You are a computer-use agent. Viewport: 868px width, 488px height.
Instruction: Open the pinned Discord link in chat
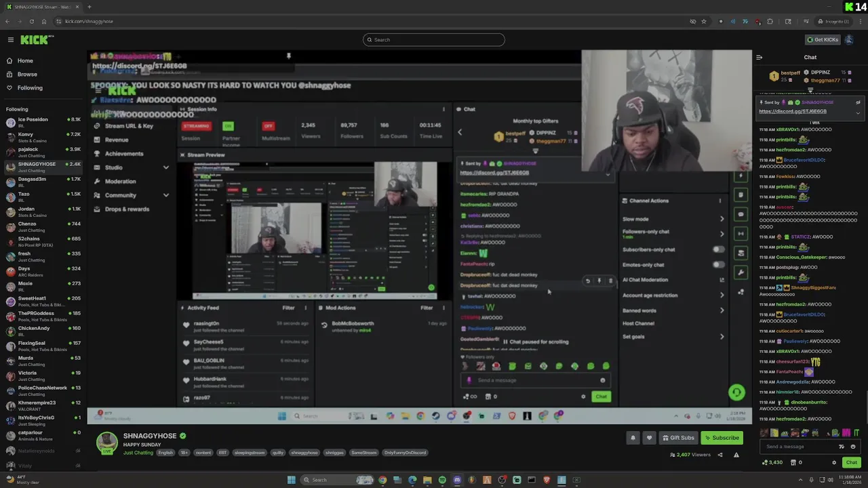click(x=792, y=111)
